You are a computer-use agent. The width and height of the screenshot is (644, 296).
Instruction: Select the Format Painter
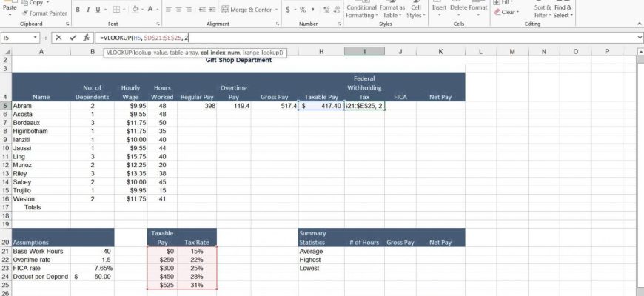click(x=44, y=13)
